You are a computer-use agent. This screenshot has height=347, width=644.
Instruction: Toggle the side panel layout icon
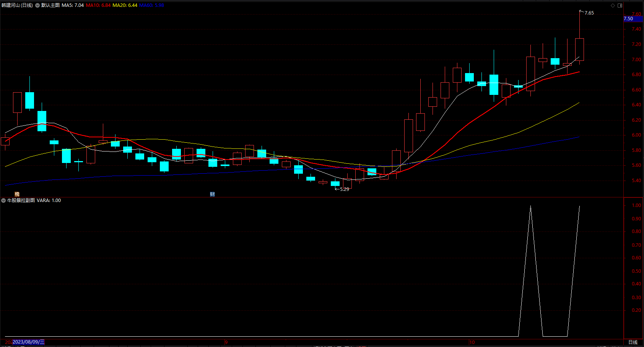[620, 5]
